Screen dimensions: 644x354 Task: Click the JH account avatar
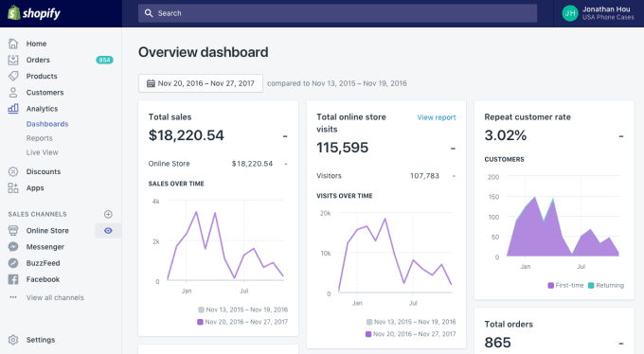570,13
